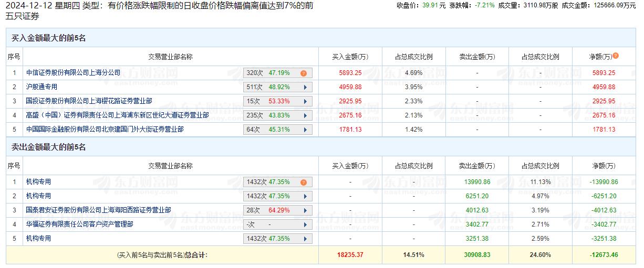Click the (买入前5名与卖出前5名)总合计 label
Image resolution: width=644 pixels, height=268 pixels.
[x=162, y=255]
